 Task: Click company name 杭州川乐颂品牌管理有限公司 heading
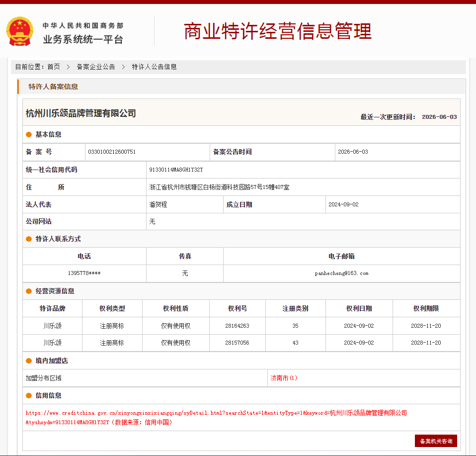point(81,113)
